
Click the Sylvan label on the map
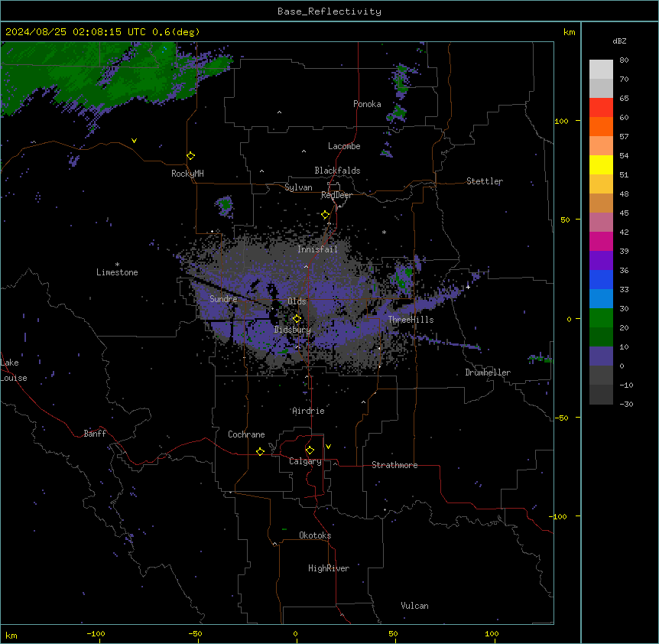tap(298, 187)
